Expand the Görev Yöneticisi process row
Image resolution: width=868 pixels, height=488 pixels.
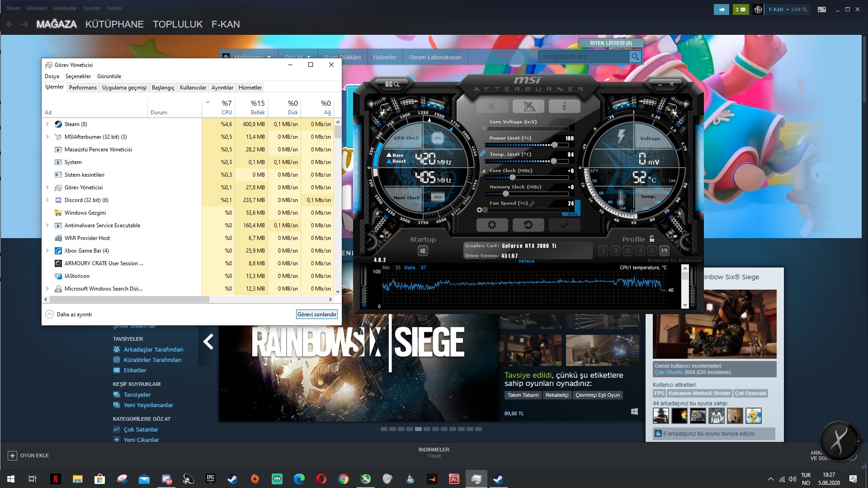tap(47, 187)
